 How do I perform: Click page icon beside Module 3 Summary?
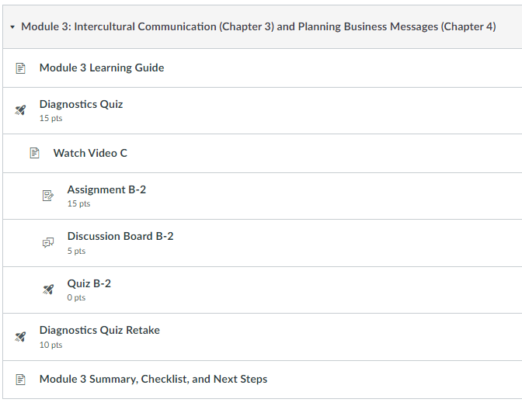coord(21,380)
